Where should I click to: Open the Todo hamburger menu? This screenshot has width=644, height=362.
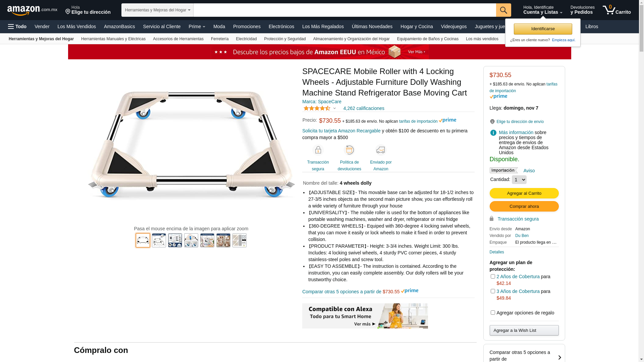point(17,26)
